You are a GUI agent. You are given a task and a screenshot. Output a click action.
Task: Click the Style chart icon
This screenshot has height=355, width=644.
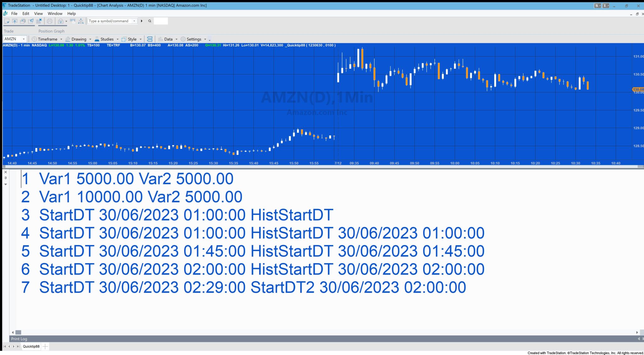(124, 39)
